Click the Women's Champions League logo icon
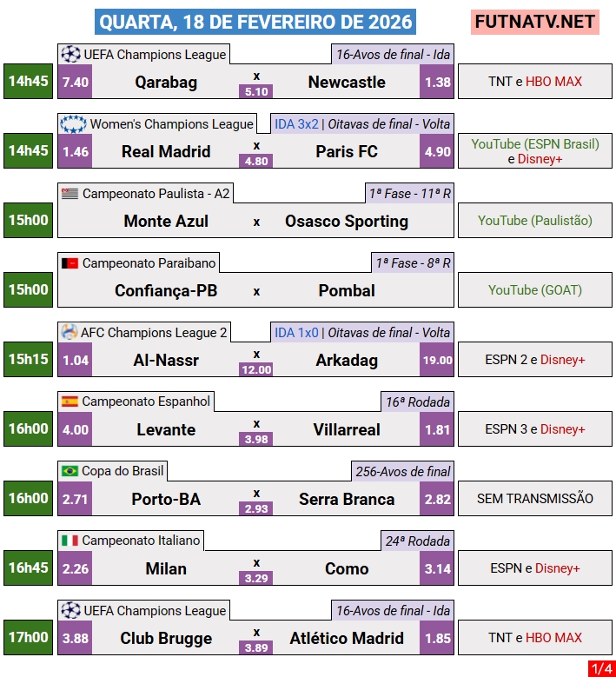Screen dimensions: 616x677 point(73,123)
